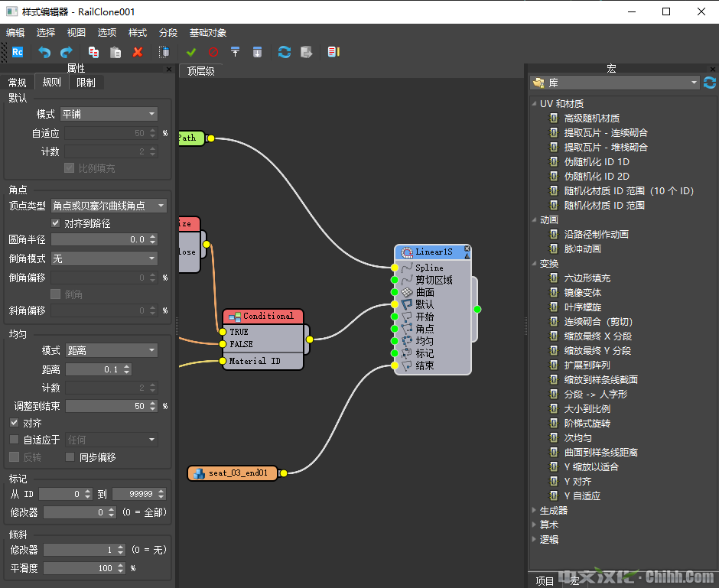Select the seat_03_end01 node
This screenshot has height=588, width=719.
(x=233, y=473)
